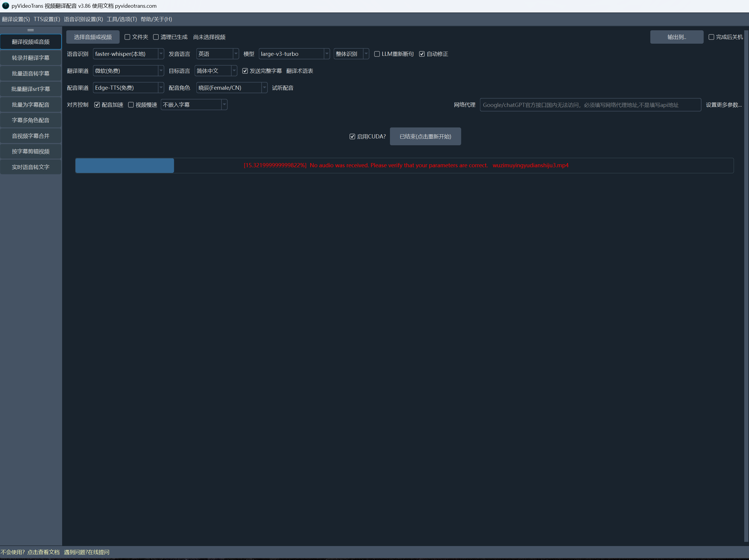The width and height of the screenshot is (749, 560).
Task: Click the 选择音频或视频 button
Action: [x=93, y=37]
